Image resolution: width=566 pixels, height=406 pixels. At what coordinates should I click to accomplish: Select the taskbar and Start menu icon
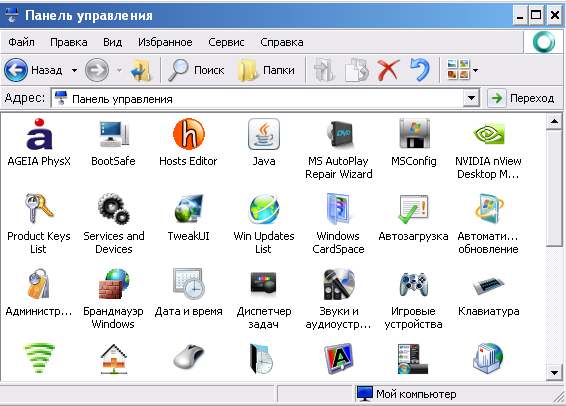click(412, 359)
